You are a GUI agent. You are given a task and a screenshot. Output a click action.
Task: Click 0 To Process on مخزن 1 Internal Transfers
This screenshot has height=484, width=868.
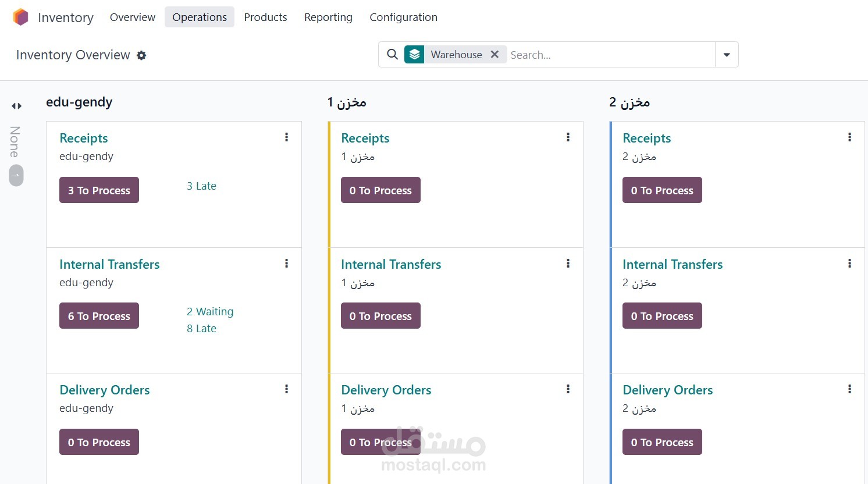(x=380, y=316)
